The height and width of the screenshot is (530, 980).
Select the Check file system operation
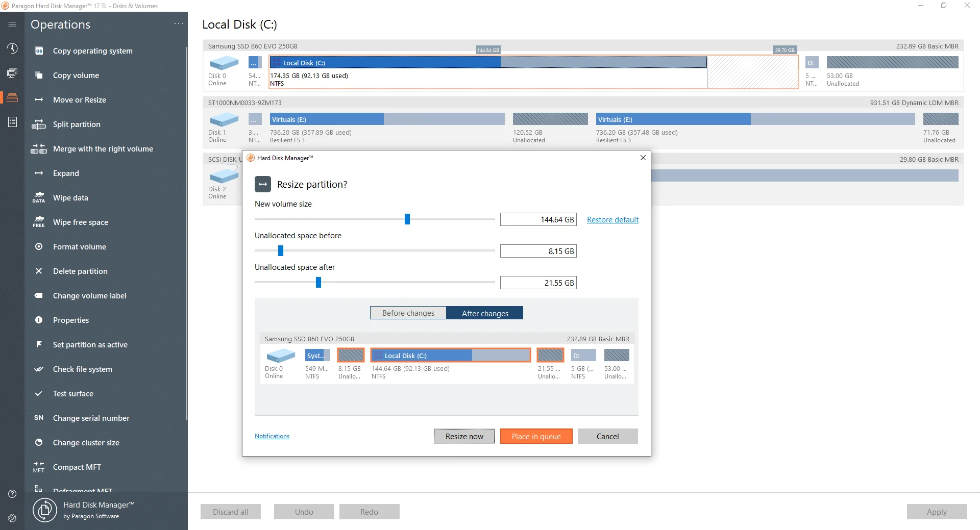[82, 369]
